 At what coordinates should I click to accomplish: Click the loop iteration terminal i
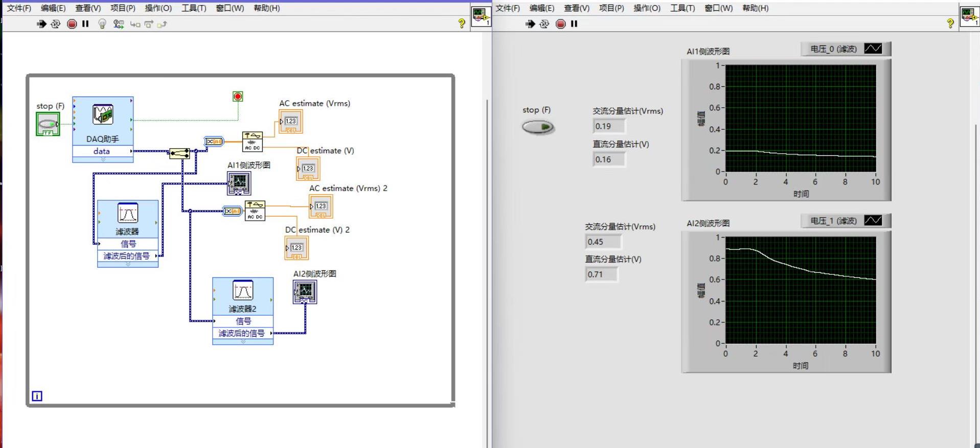[37, 396]
